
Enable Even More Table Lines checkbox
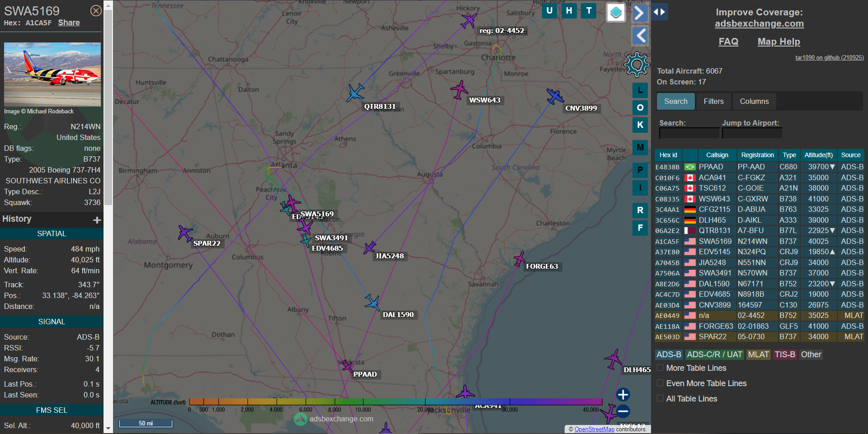pyautogui.click(x=660, y=383)
